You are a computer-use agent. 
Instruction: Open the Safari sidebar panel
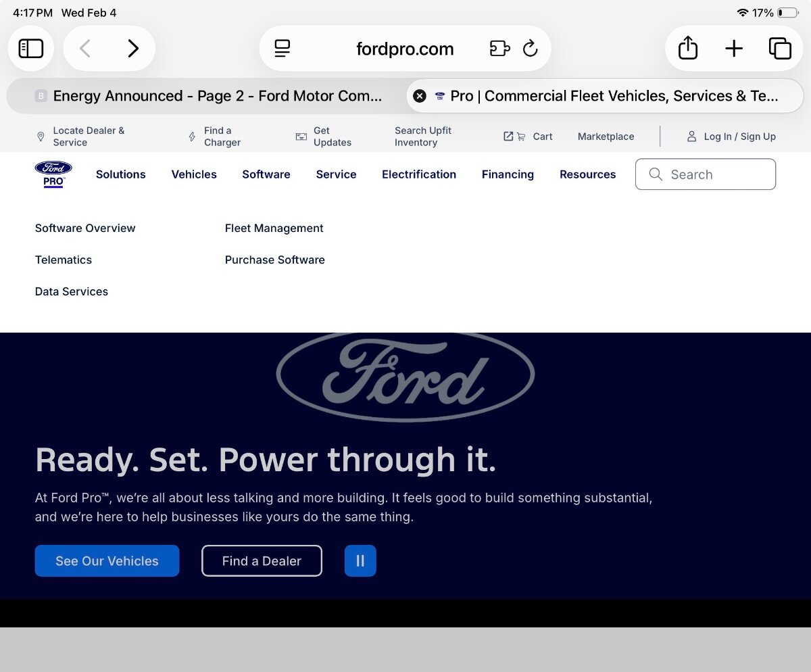point(31,49)
